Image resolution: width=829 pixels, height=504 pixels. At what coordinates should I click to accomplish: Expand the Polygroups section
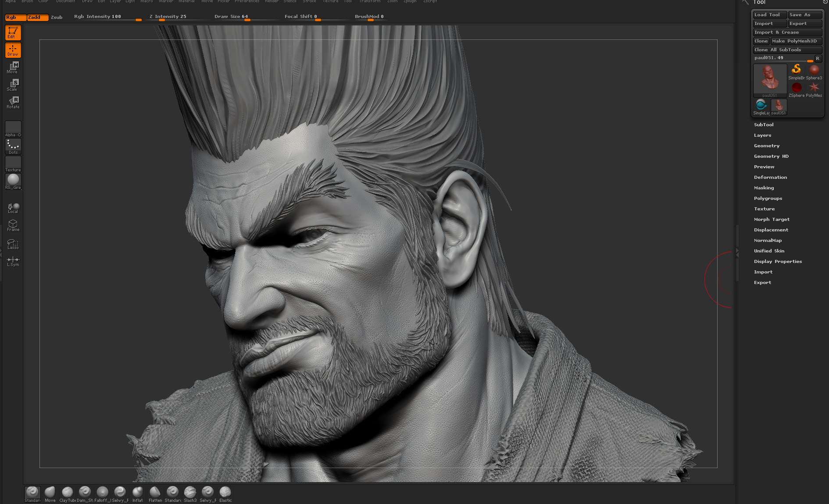(768, 199)
